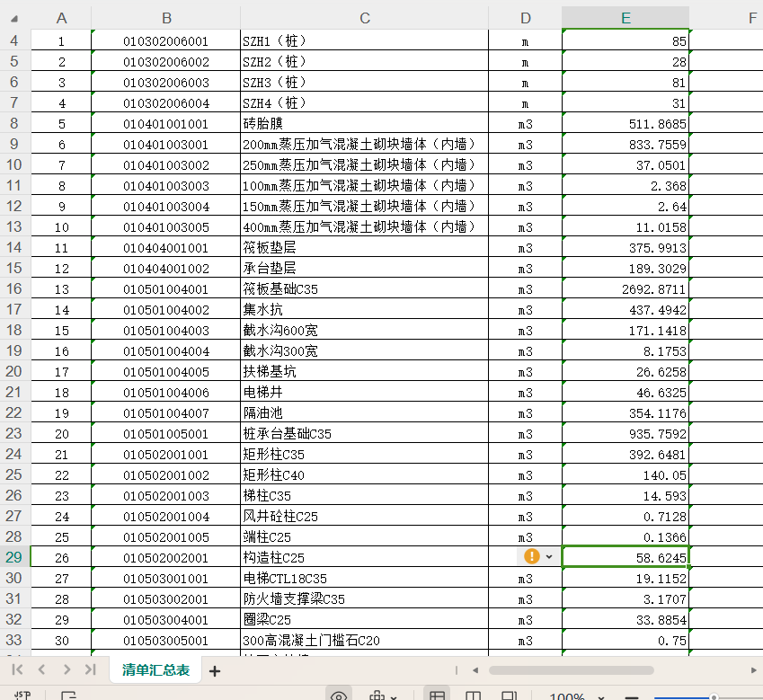The width and height of the screenshot is (763, 700).
Task: Click code cell 010501005001
Action: tap(166, 433)
